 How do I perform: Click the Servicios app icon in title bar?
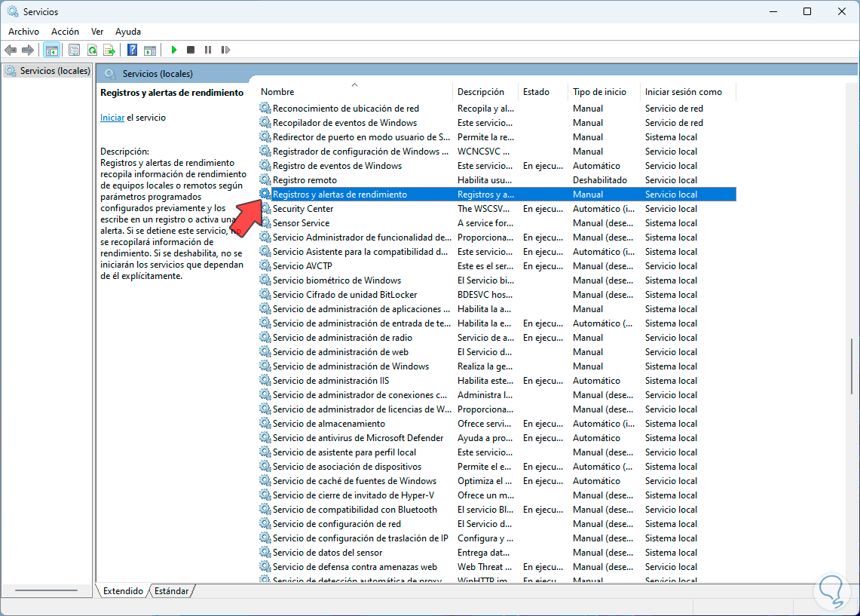click(x=13, y=11)
